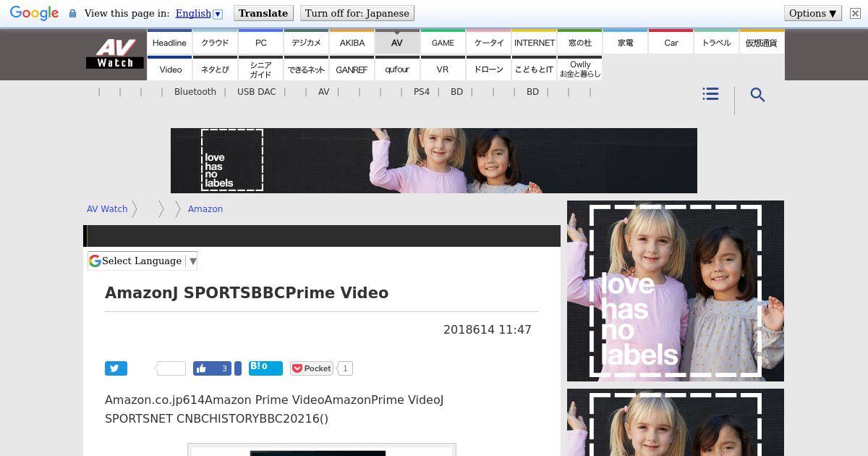Open the INTERNET tab
The width and height of the screenshot is (868, 456).
pyautogui.click(x=535, y=42)
